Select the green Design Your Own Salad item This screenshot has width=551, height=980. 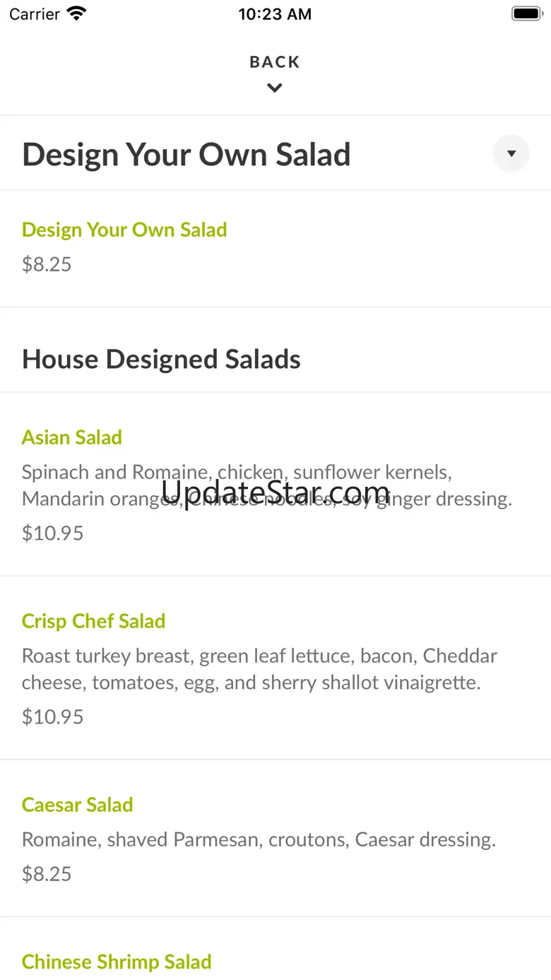point(124,230)
